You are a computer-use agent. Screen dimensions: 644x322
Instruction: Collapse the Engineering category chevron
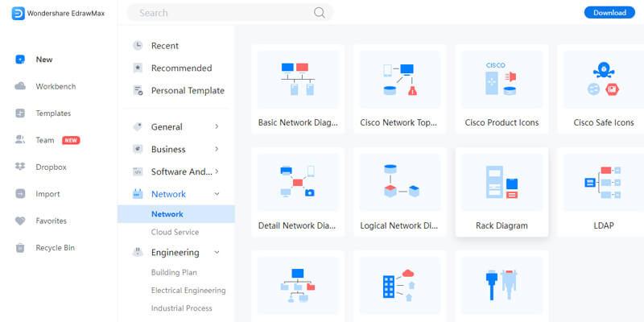(x=217, y=252)
